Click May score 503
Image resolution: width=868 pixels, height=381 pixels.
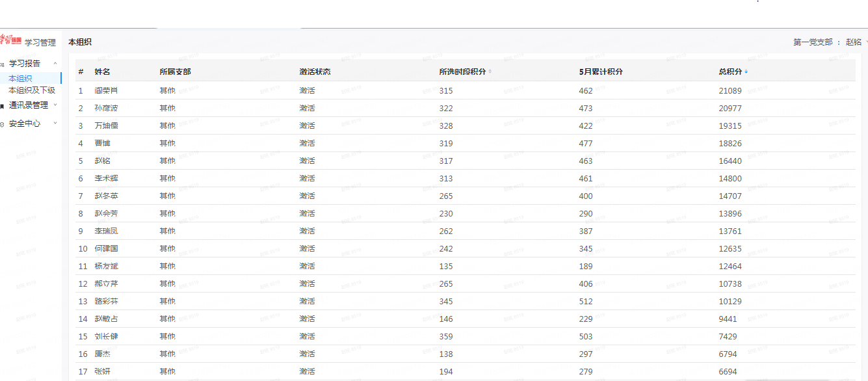tap(586, 337)
